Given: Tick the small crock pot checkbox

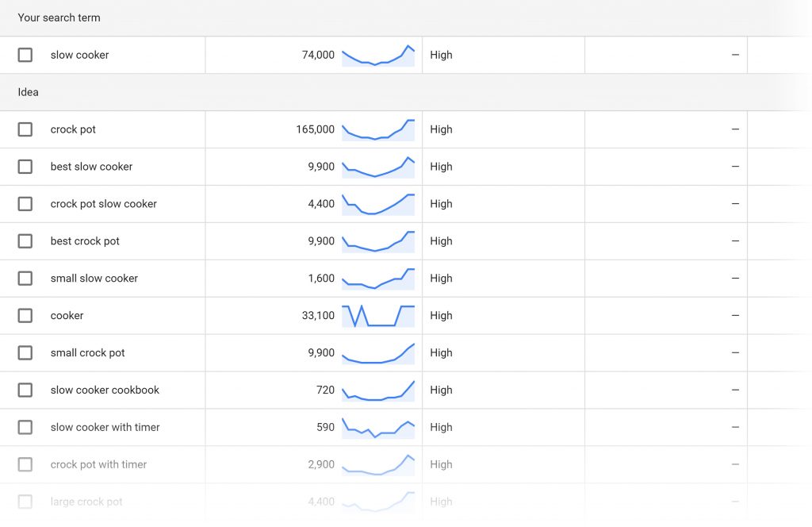Looking at the screenshot, I should [25, 353].
